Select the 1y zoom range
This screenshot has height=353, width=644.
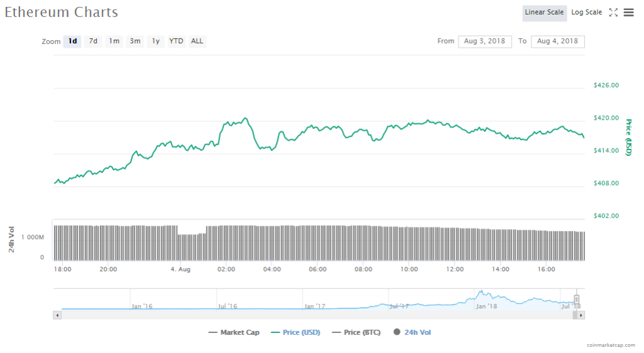[x=155, y=42]
